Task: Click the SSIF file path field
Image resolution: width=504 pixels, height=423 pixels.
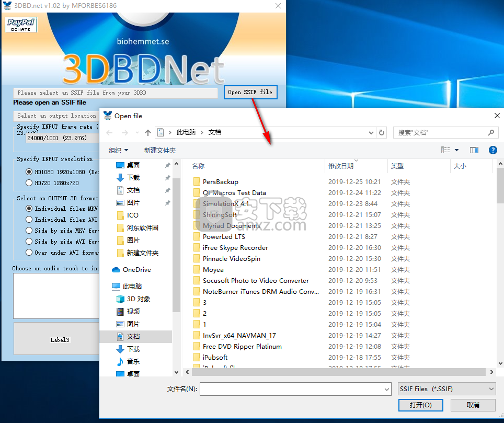Action: tap(116, 93)
